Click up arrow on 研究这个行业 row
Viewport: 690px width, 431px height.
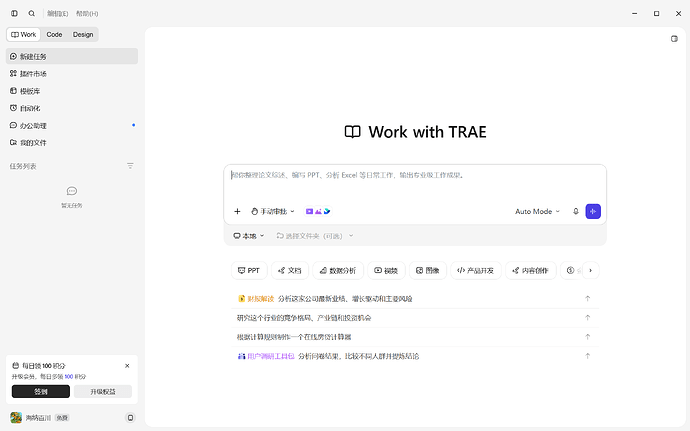(x=587, y=318)
